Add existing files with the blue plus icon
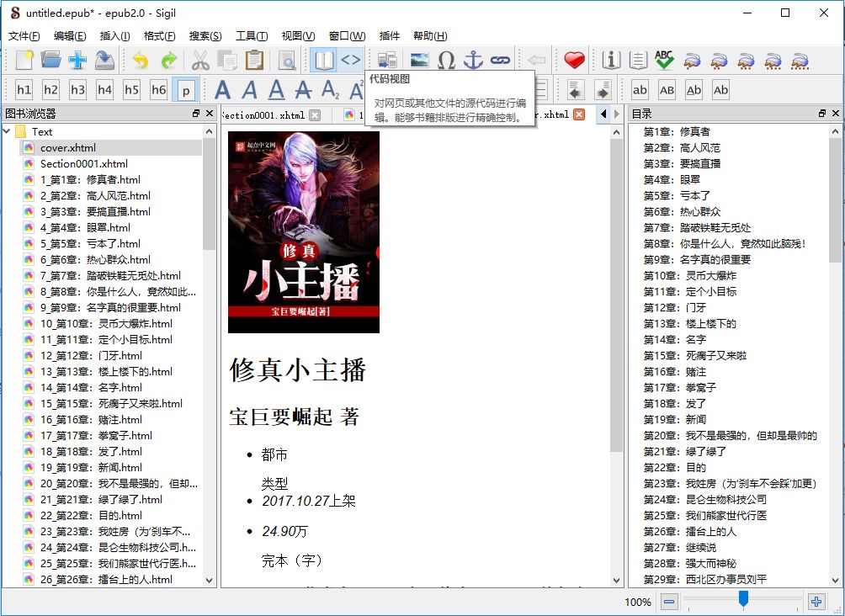Image resolution: width=845 pixels, height=616 pixels. [x=77, y=61]
